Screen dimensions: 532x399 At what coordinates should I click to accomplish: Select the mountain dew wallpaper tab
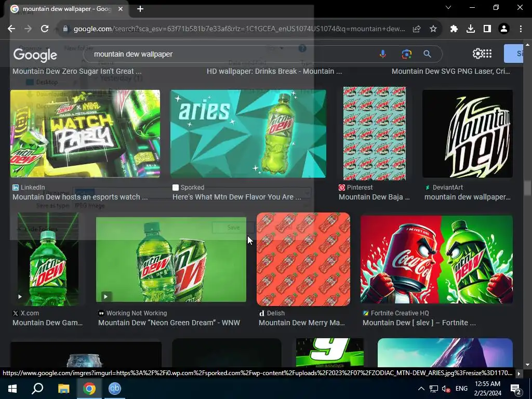pyautogui.click(x=66, y=9)
